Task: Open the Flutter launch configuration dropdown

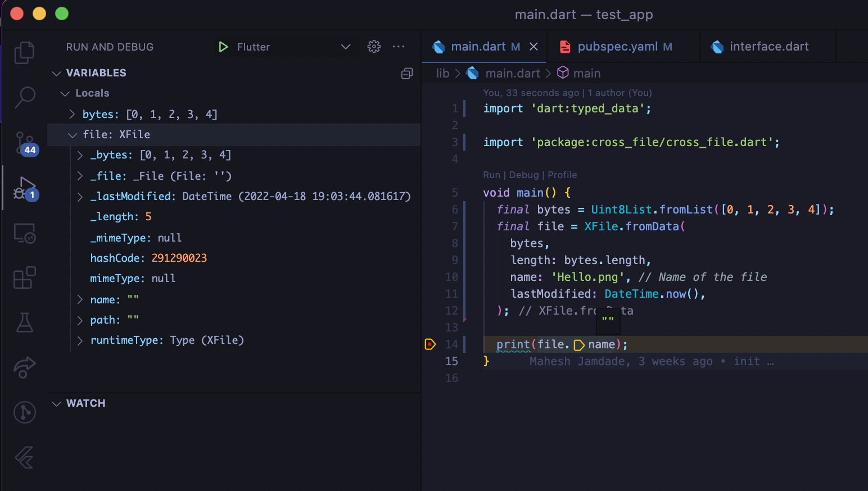Action: (346, 47)
